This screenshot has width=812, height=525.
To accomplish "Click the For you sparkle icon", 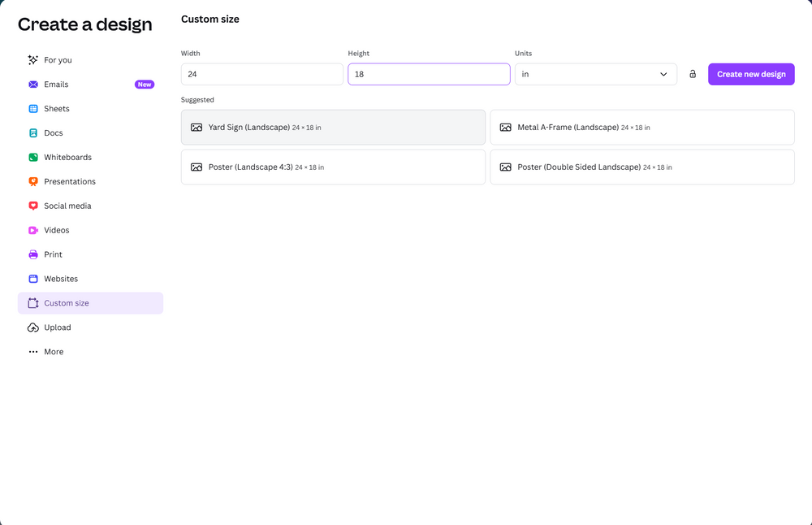I will click(x=33, y=60).
